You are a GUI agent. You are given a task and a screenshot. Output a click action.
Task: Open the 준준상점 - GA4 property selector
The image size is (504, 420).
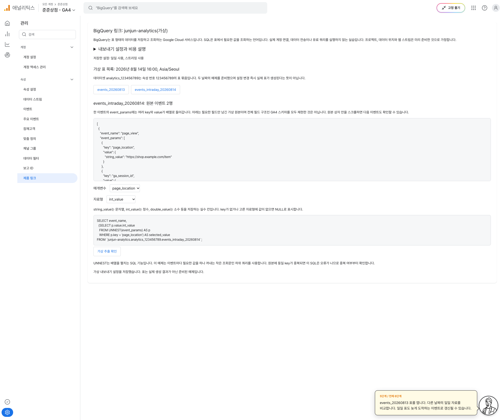click(x=59, y=10)
